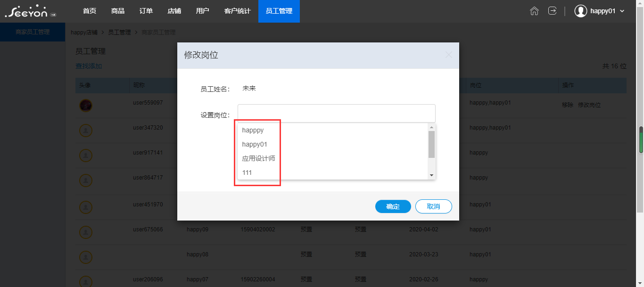The image size is (644, 287).
Task: Click the date 2020-03-23
Action: click(x=424, y=254)
